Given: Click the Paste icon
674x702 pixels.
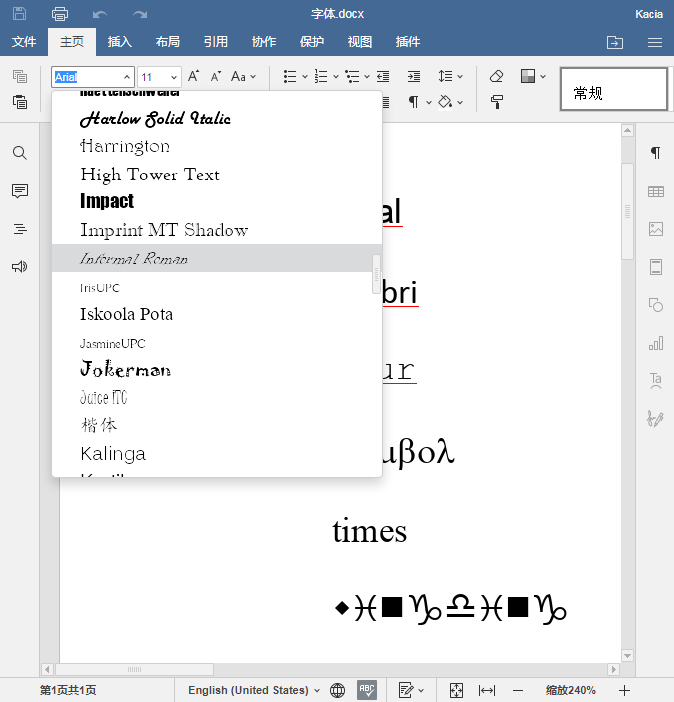Looking at the screenshot, I should point(20,102).
